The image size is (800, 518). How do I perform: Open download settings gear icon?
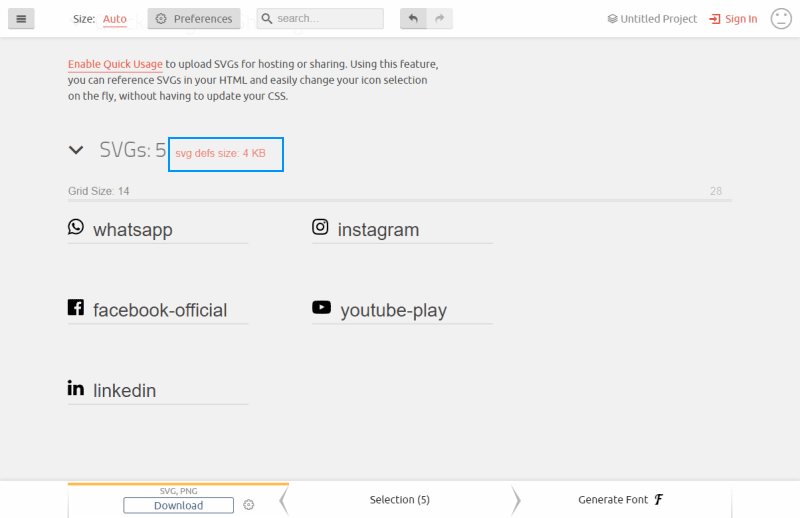tap(249, 505)
